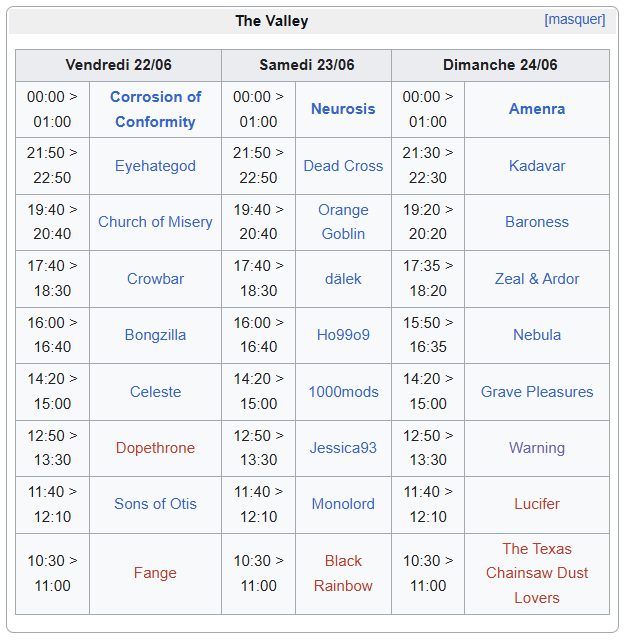Select the 21:30 > 22:30 time cell
Viewport: 627px width, 640px height.
428,166
